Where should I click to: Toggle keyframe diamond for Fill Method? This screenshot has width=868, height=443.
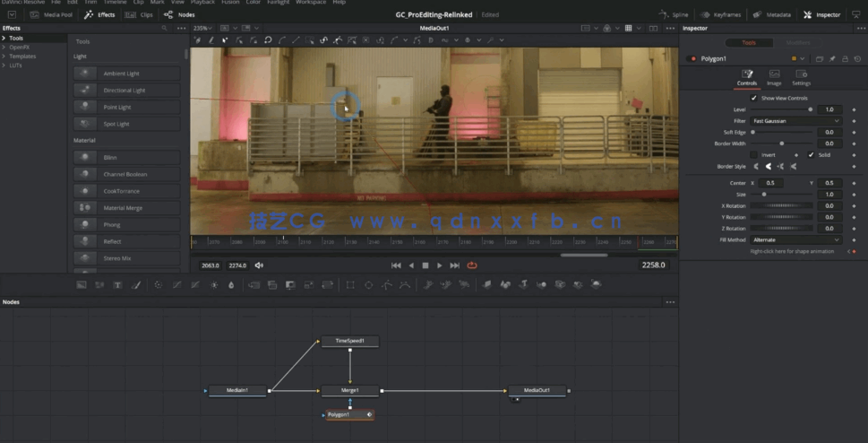point(855,240)
